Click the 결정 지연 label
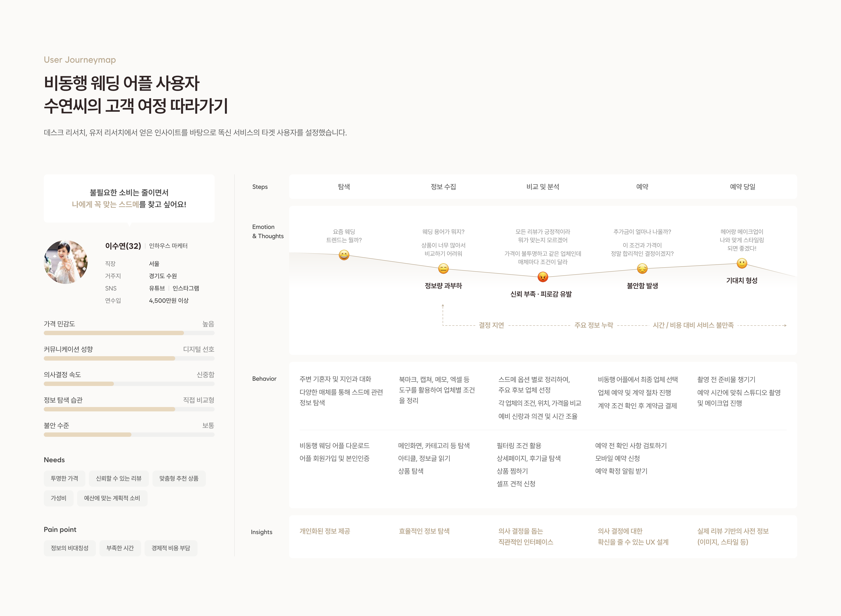The width and height of the screenshot is (841, 616). (491, 325)
